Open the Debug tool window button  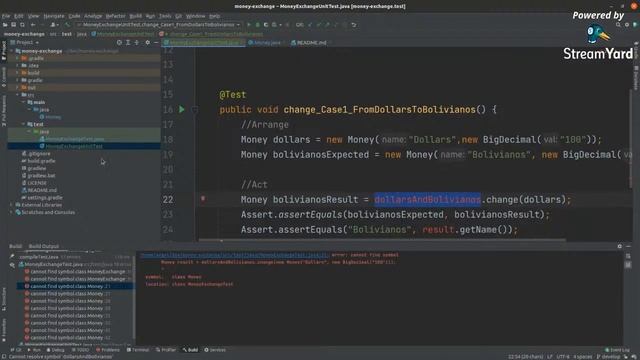point(56,350)
